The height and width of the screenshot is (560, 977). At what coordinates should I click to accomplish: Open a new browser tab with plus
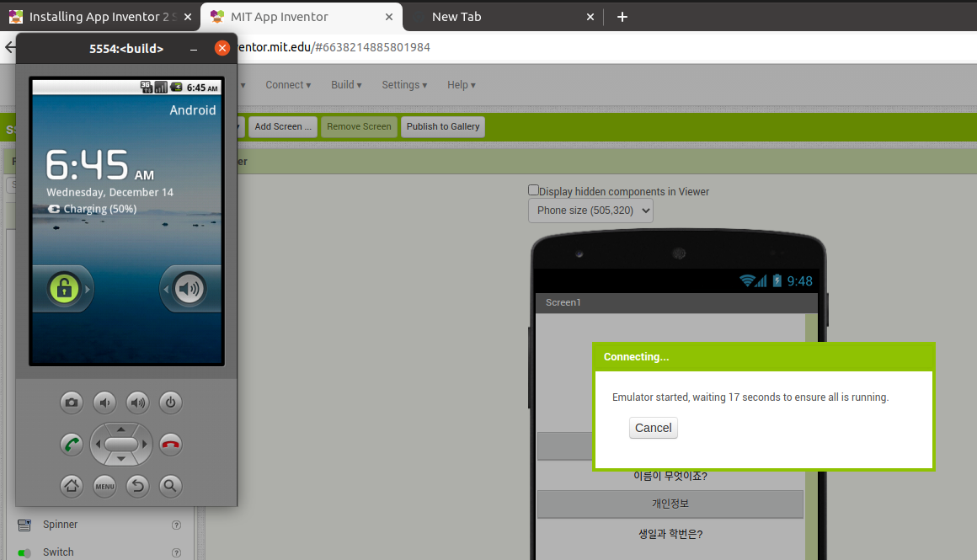point(622,17)
